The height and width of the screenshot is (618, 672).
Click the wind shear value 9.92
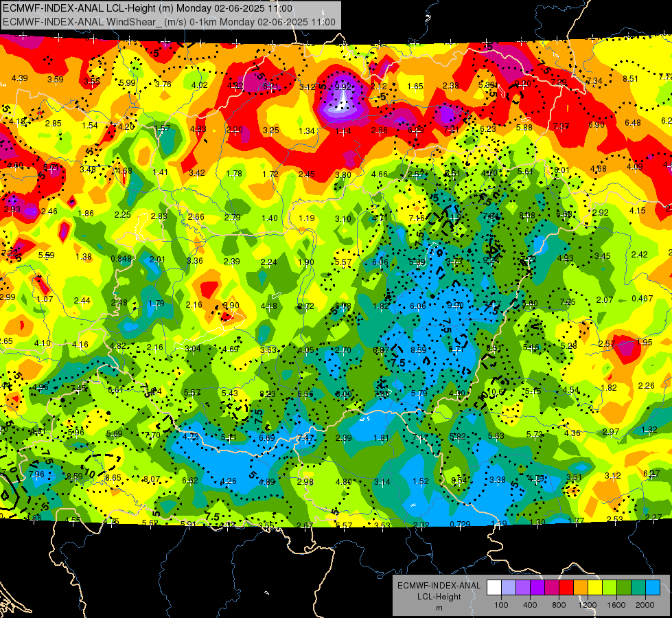pos(343,87)
